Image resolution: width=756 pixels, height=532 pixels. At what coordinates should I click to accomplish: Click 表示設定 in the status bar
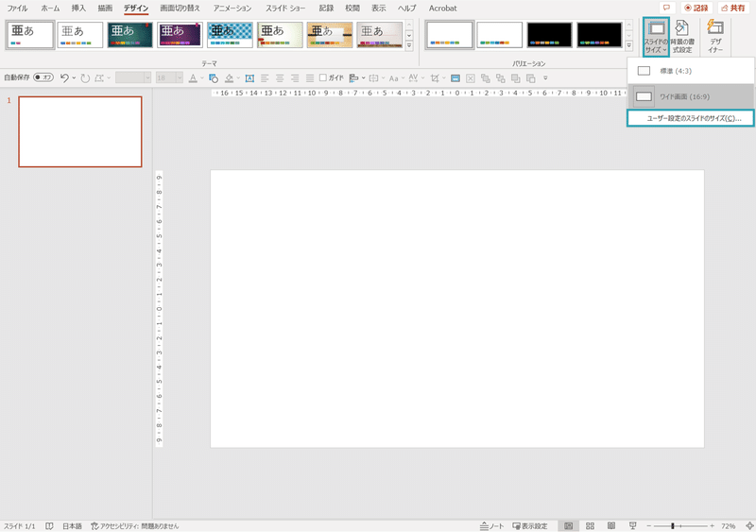click(530, 525)
